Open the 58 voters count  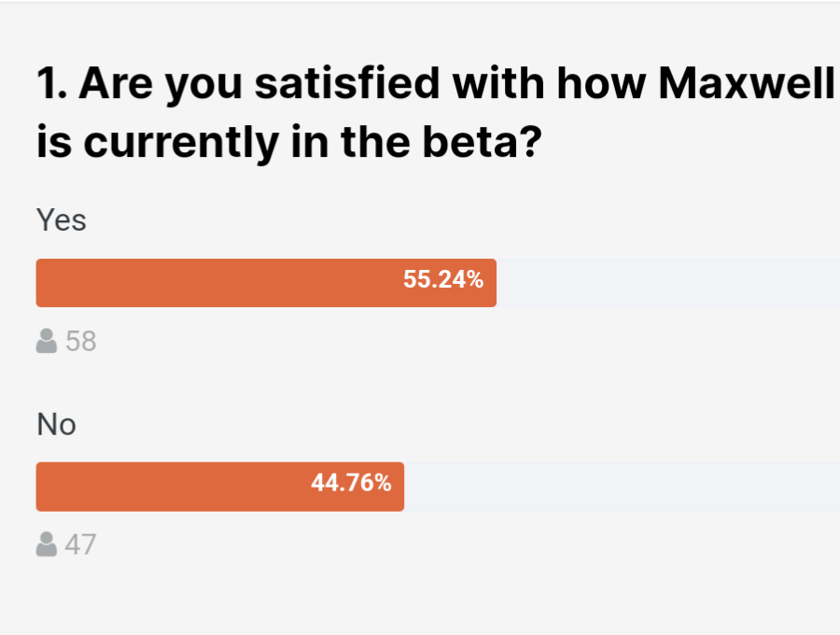pos(81,342)
